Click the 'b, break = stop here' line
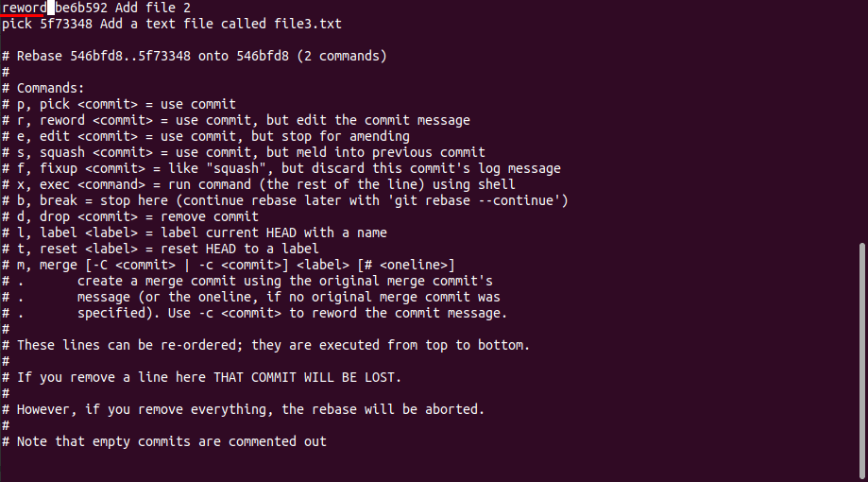This screenshot has height=482, width=868. [285, 200]
